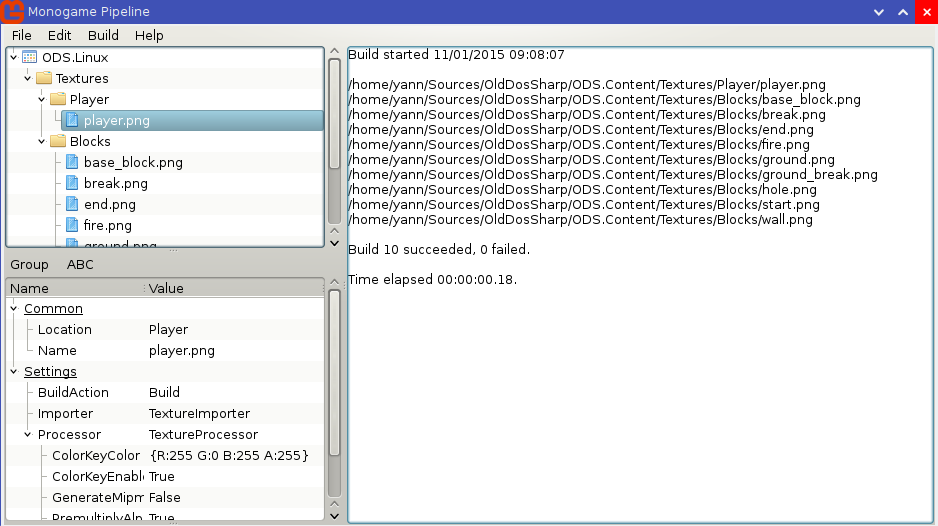This screenshot has width=938, height=526.
Task: Select break.png in the project tree
Action: 115,183
